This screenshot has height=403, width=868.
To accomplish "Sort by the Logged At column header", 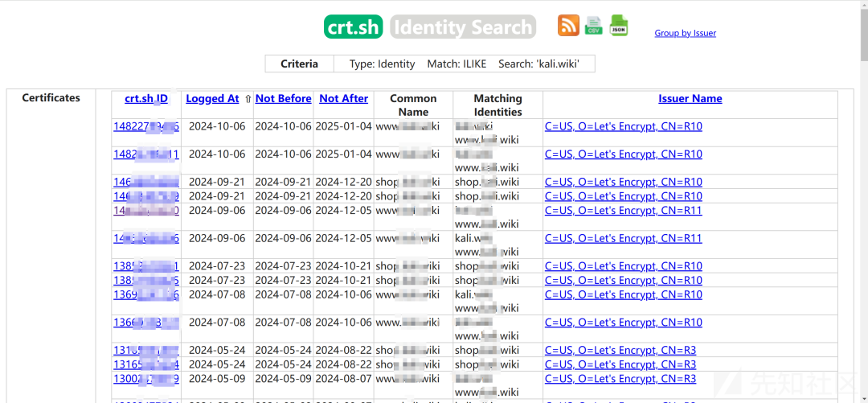I will click(x=212, y=99).
